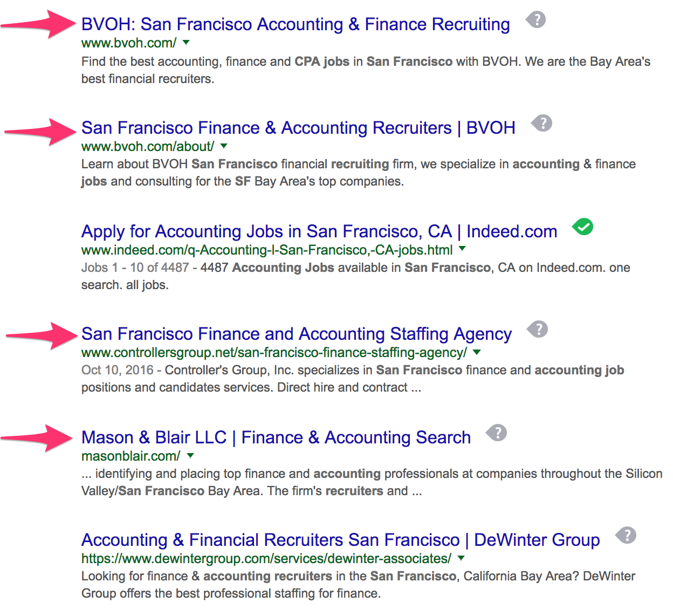
Task: Open San Francisco Finance & Accounting Recruiters | BVOH
Action: click(298, 128)
